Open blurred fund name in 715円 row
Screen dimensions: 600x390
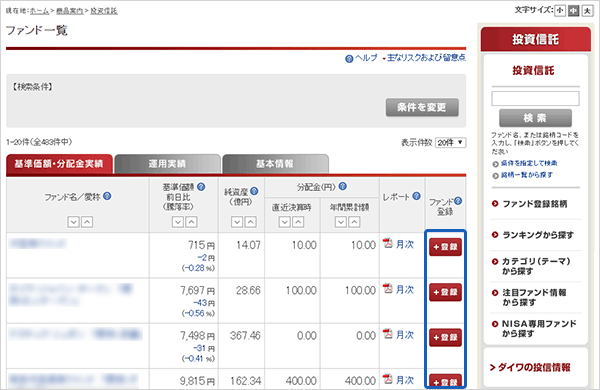coord(38,243)
